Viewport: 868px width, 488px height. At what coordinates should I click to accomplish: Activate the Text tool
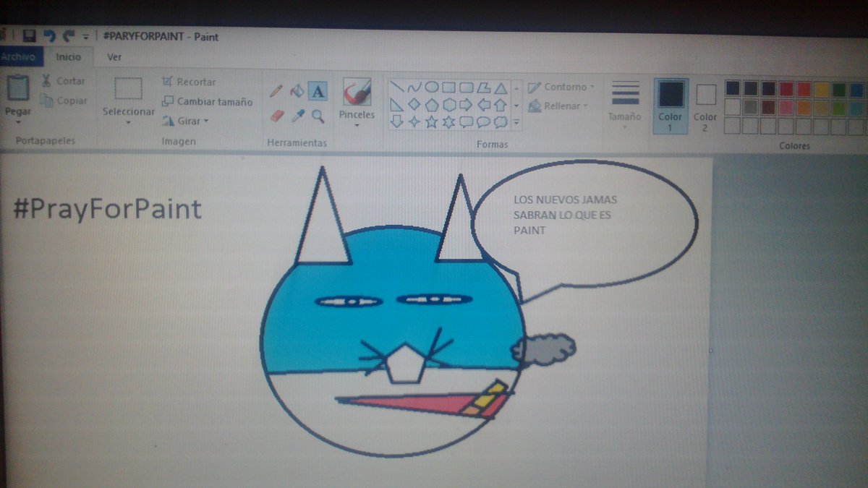(x=318, y=92)
